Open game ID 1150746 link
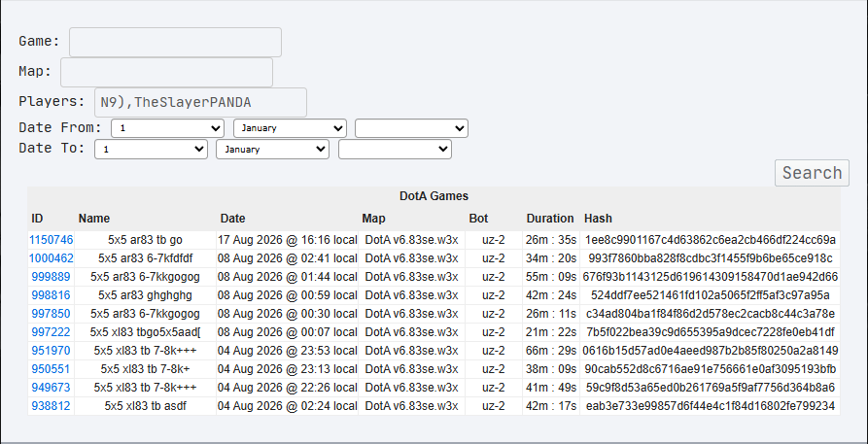868x444 pixels. point(51,240)
